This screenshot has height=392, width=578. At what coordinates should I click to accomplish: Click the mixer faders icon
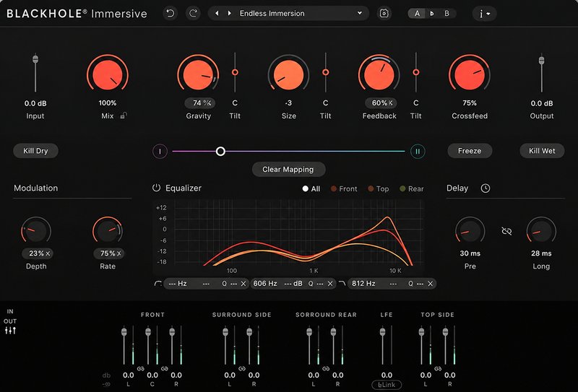click(10, 331)
